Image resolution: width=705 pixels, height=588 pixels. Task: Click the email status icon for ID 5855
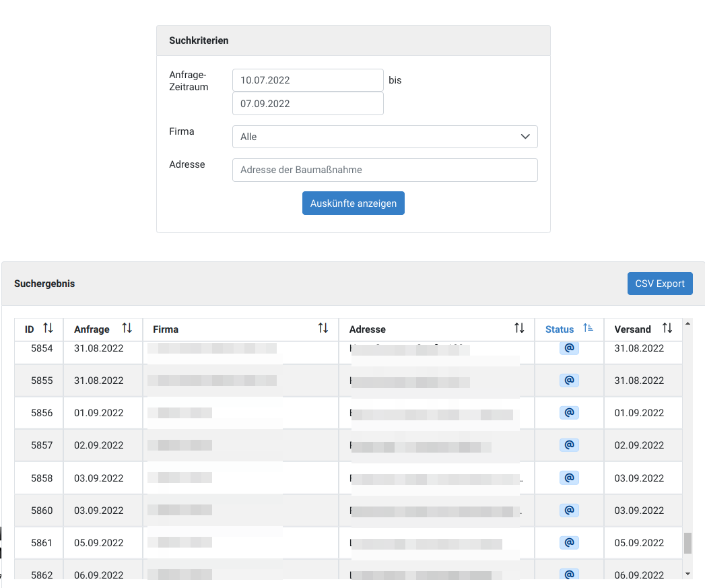pyautogui.click(x=569, y=381)
